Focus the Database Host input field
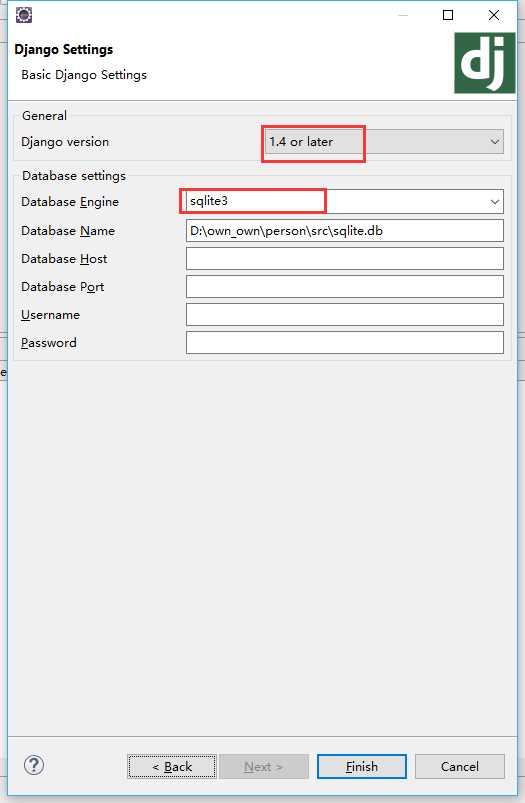525x803 pixels. (x=345, y=259)
